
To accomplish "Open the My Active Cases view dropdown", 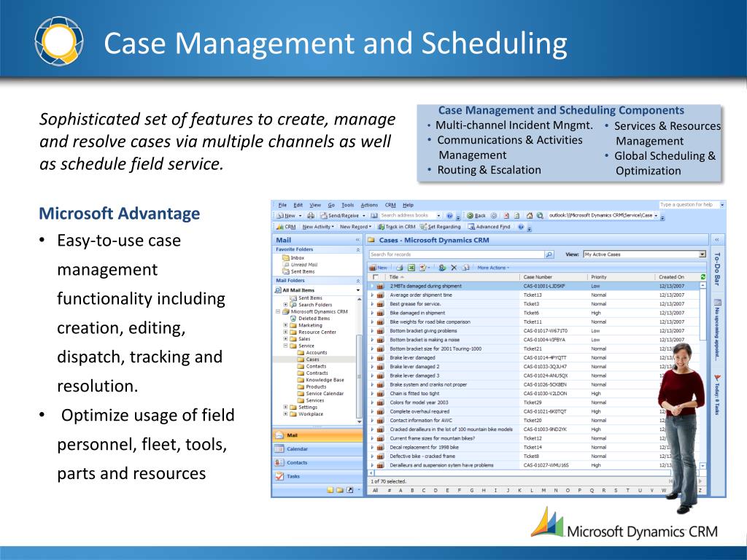I will [703, 254].
